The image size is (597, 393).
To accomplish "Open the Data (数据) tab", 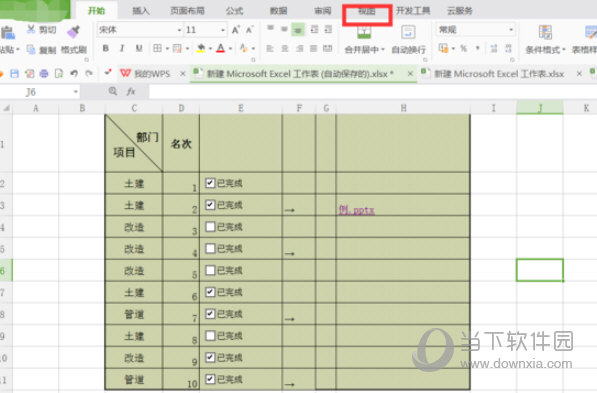I will pyautogui.click(x=279, y=11).
